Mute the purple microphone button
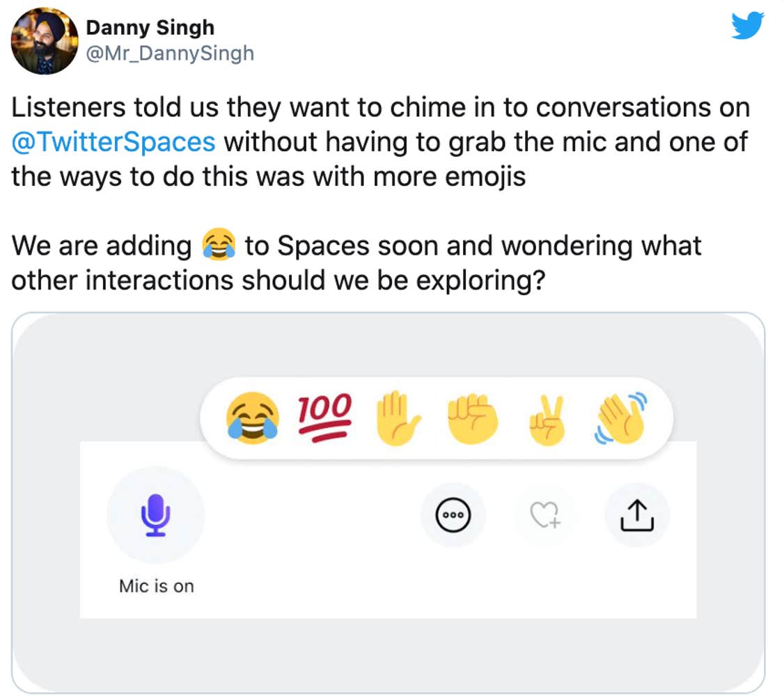The width and height of the screenshot is (784, 696). (156, 515)
